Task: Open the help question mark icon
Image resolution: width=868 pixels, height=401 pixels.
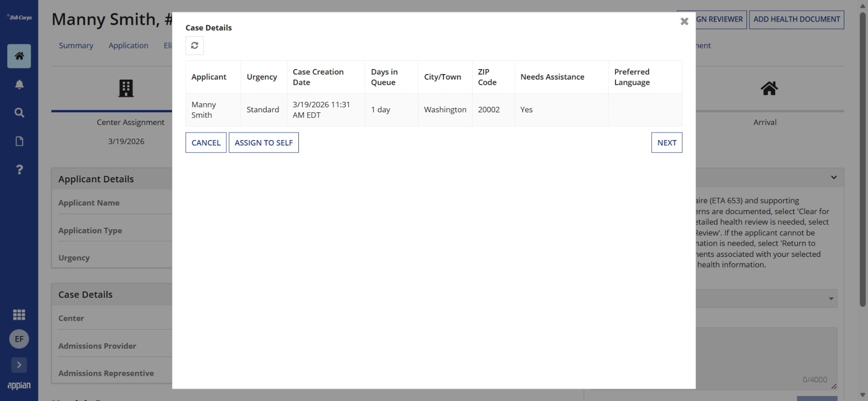Action: click(19, 170)
